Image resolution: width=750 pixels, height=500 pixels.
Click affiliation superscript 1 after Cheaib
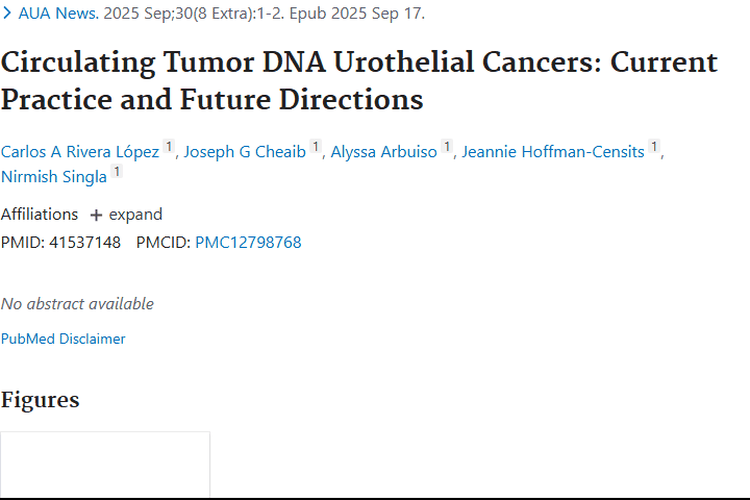click(x=316, y=148)
